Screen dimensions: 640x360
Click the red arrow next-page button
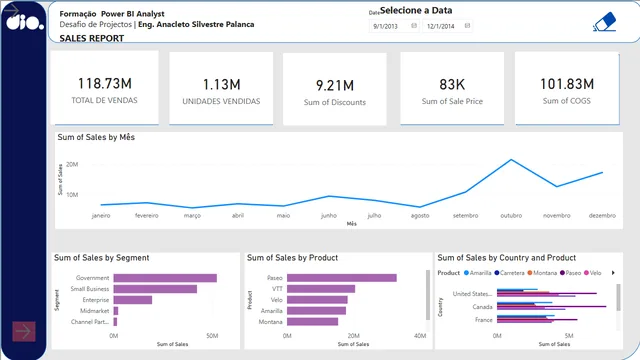(24, 331)
